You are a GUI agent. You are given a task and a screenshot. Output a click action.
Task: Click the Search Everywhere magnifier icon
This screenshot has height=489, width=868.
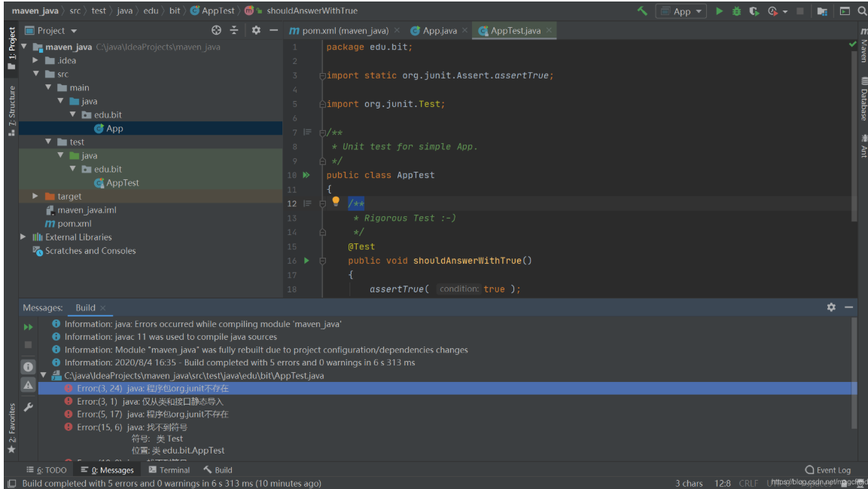[x=862, y=11]
